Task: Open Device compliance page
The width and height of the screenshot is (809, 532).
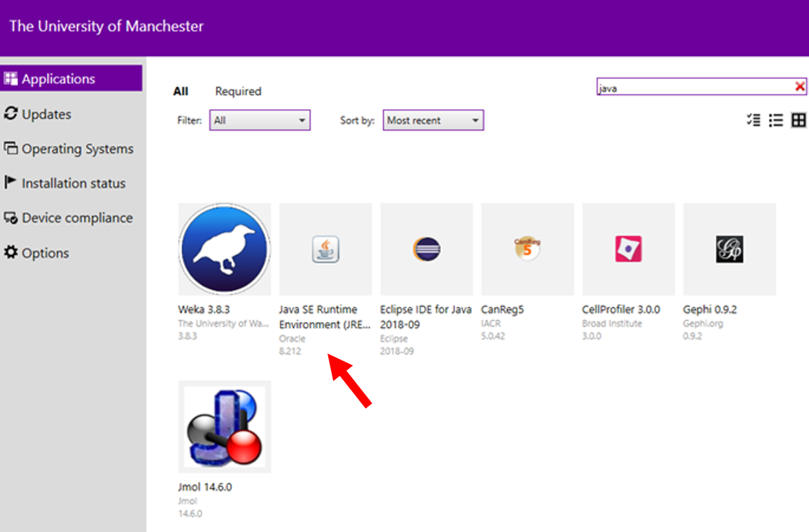Action: [77, 218]
